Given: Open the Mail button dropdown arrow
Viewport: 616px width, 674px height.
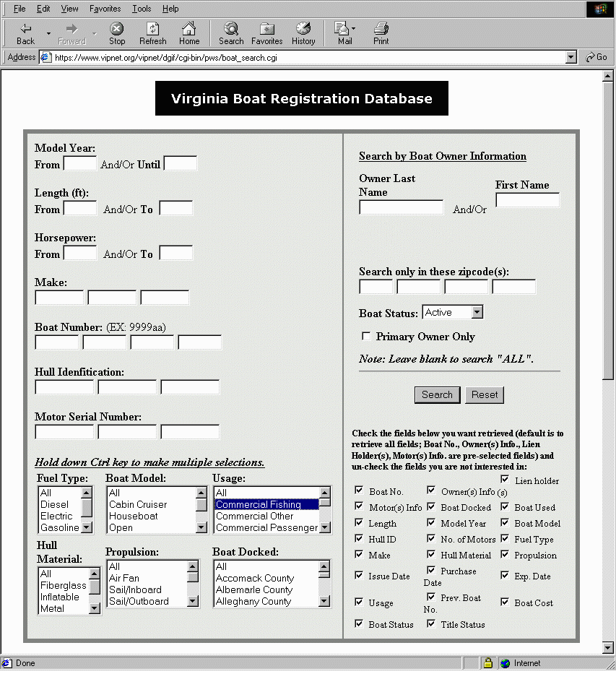Looking at the screenshot, I should click(354, 30).
